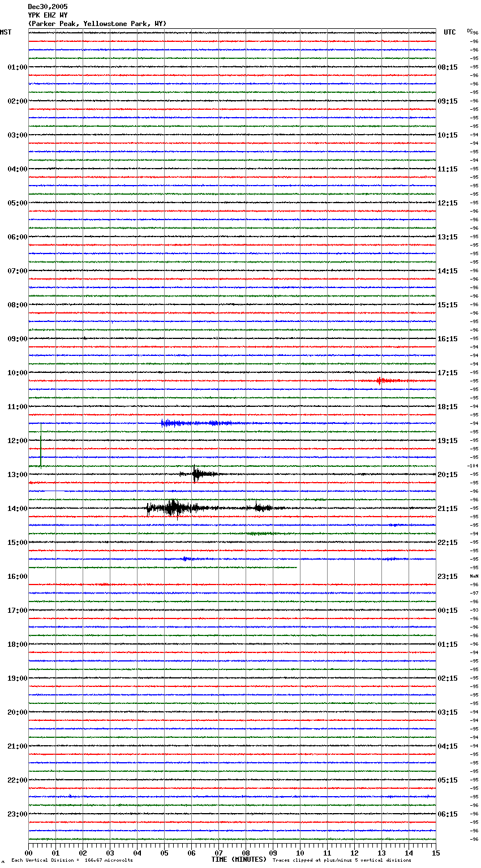Click the Each Vertical Division microvolts note
Viewport: 481px width, 868px height.
(72, 860)
